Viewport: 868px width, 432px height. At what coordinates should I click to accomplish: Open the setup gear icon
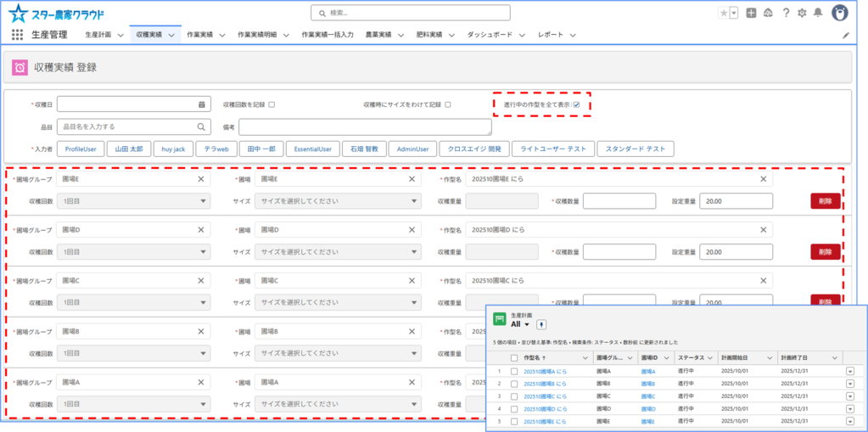pos(802,13)
